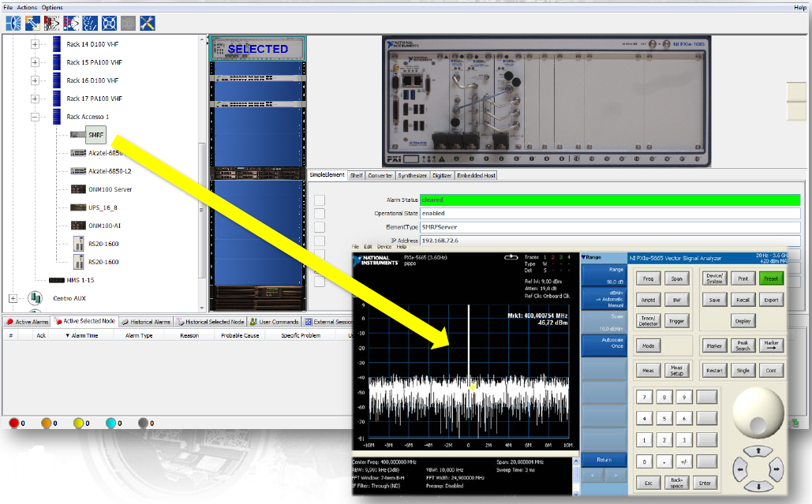Click the Peak Search button
Image resolution: width=812 pixels, height=504 pixels.
click(743, 345)
